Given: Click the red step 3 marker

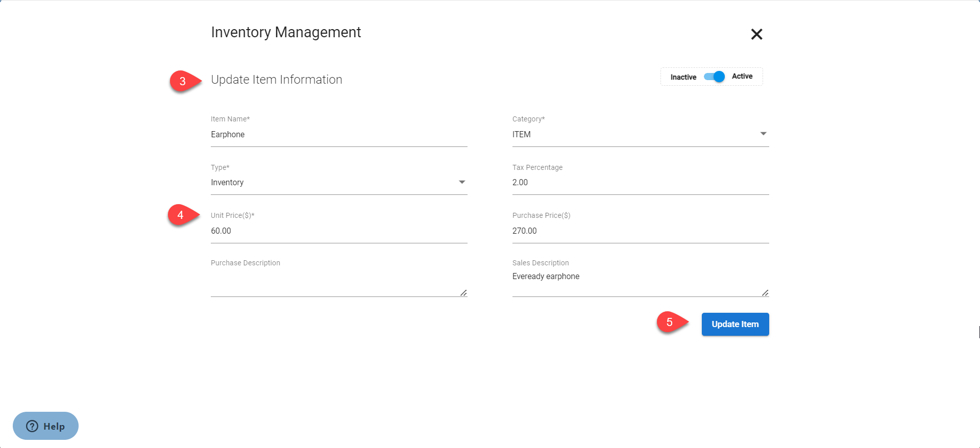Looking at the screenshot, I should coord(183,81).
